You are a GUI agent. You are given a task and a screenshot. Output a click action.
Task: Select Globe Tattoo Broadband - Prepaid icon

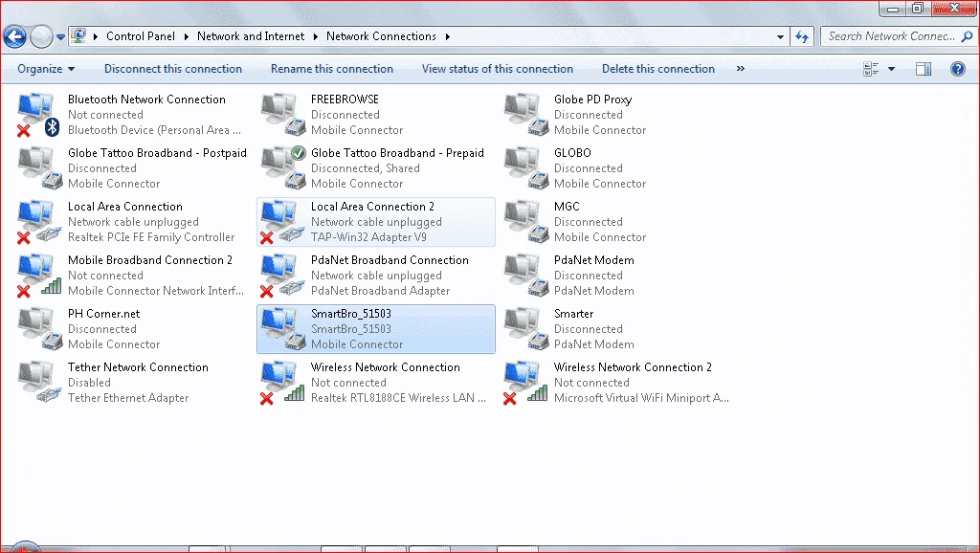(x=282, y=168)
